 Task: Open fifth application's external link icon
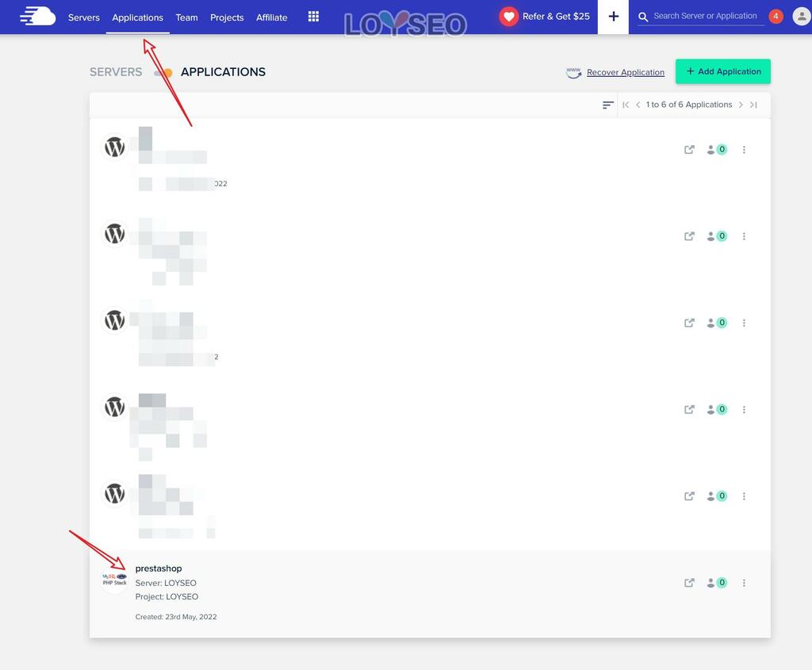click(689, 496)
